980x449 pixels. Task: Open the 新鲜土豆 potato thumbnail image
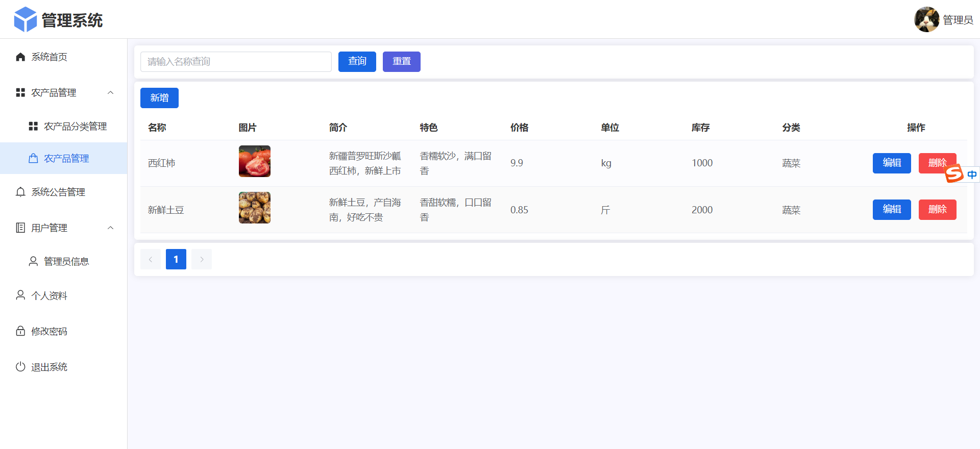tap(255, 208)
